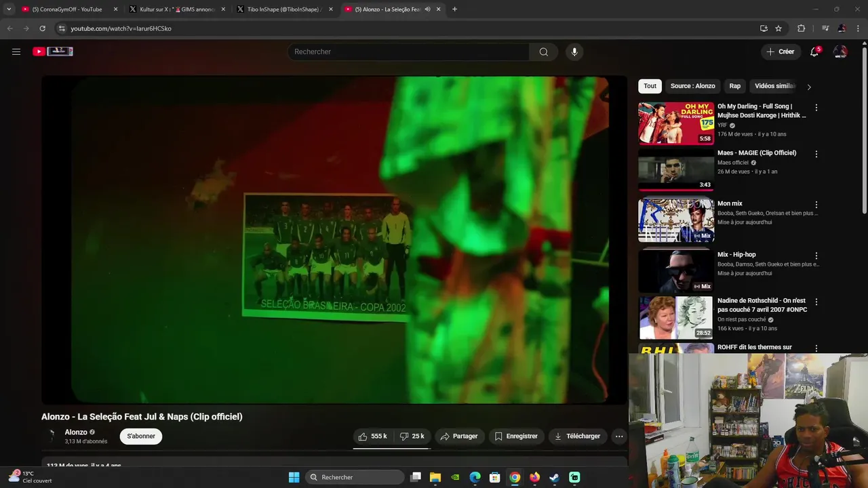Open Chrome media controls icon

[825, 28]
